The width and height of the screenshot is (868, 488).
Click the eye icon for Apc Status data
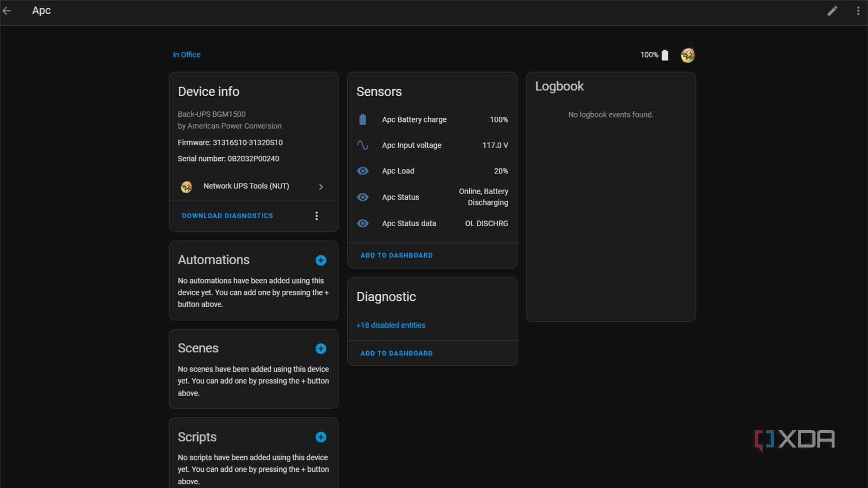coord(362,223)
